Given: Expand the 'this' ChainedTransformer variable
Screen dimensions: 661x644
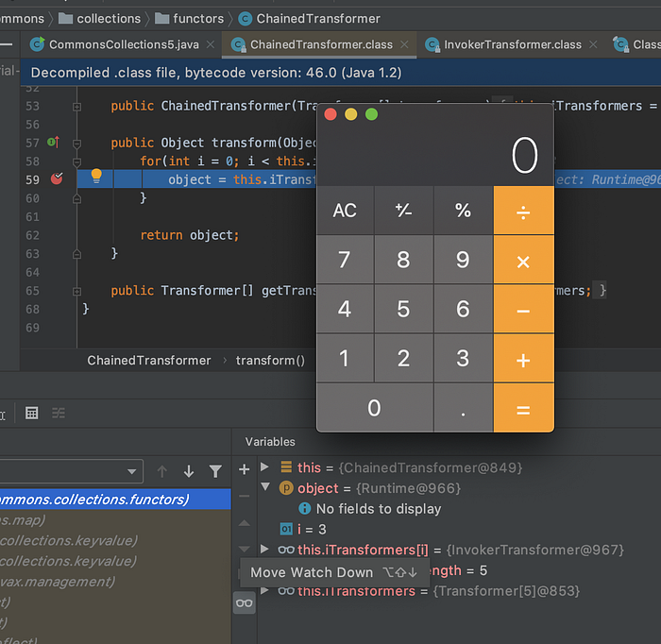Looking at the screenshot, I should pos(264,466).
